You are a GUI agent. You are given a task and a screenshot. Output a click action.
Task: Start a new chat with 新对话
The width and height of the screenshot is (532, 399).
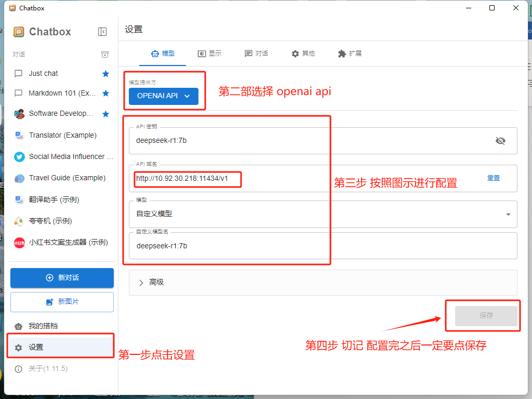(x=62, y=278)
